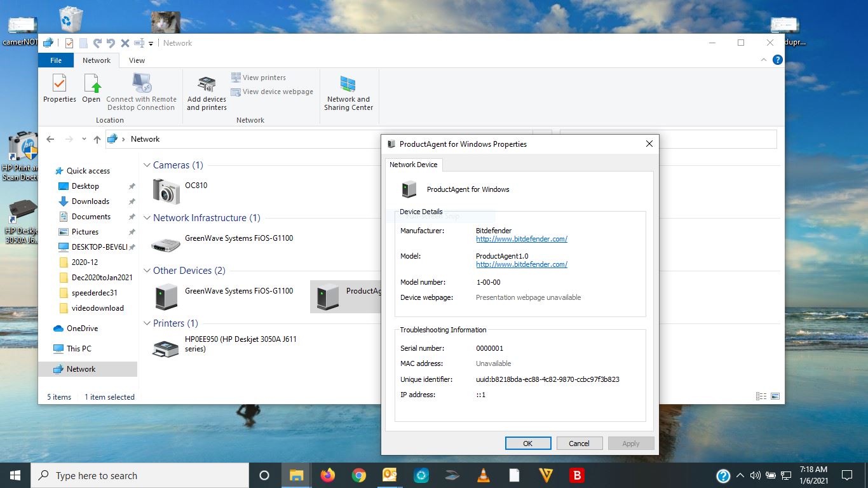Select the ProductAgent device in Other Devices
Image resolution: width=868 pixels, height=488 pixels.
[346, 297]
